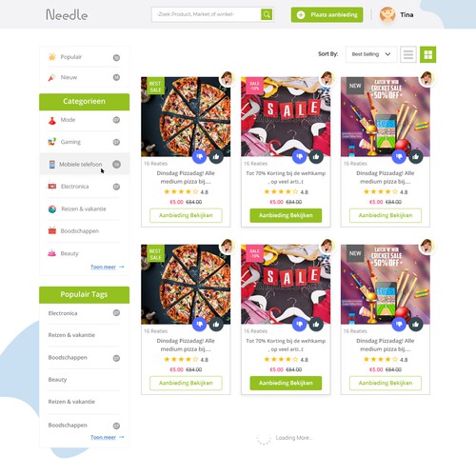The image size is (476, 476).
Task: Open the Best Selling sort dropdown
Action: point(371,54)
